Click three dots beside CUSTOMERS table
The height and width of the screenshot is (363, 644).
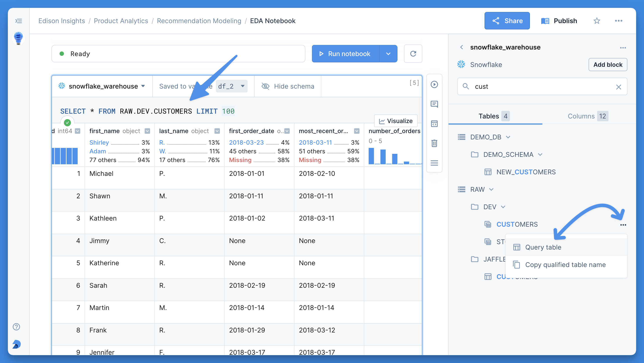point(623,225)
